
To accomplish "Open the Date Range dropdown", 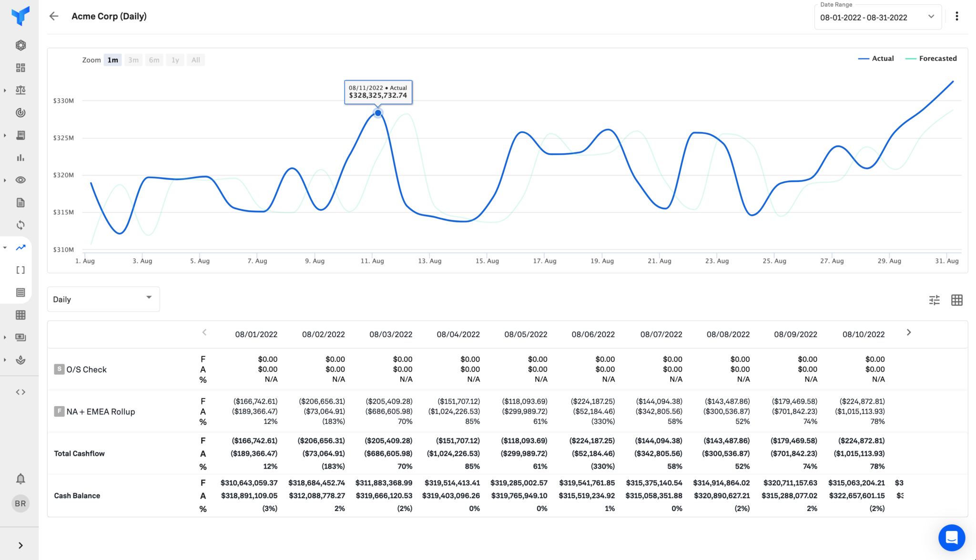I will 877,18.
